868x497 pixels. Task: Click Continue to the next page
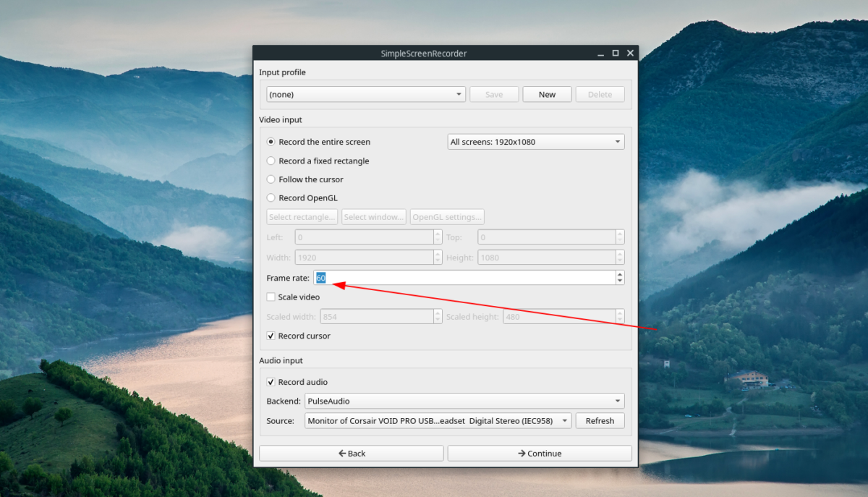click(540, 454)
